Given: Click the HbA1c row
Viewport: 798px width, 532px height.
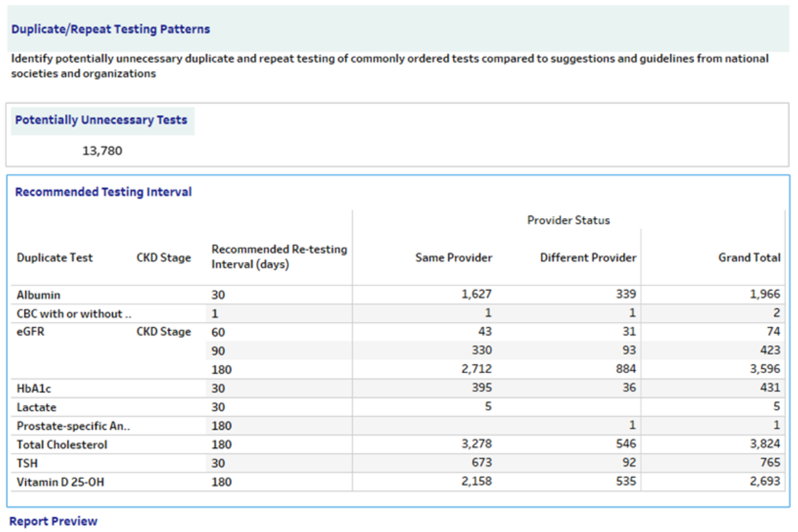Looking at the screenshot, I should [33, 388].
